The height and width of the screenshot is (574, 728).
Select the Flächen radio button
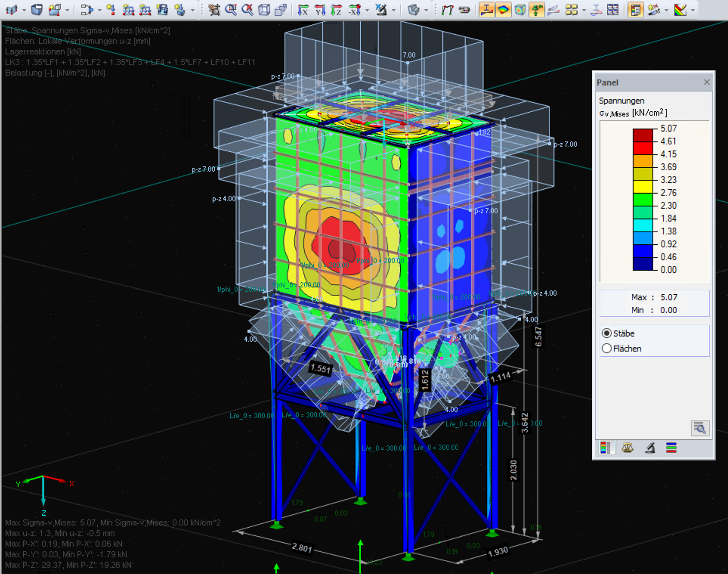coord(607,349)
